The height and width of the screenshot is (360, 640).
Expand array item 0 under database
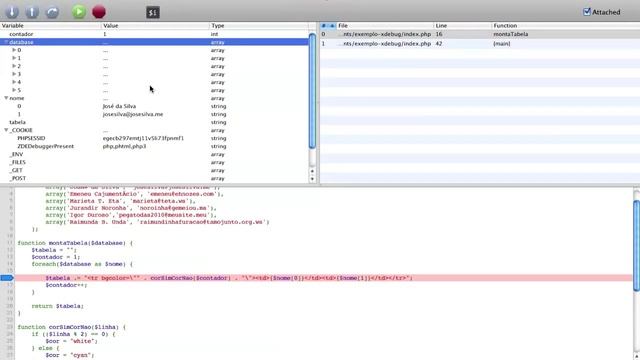pyautogui.click(x=14, y=50)
